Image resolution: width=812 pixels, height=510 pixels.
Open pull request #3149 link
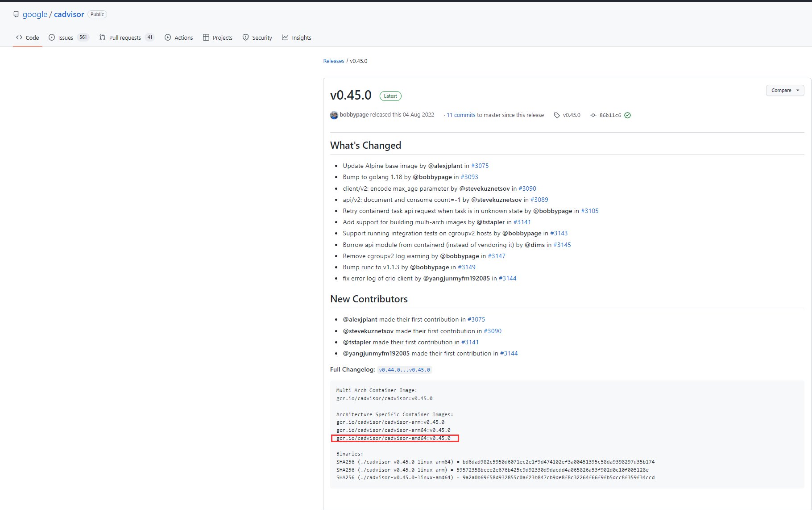467,267
